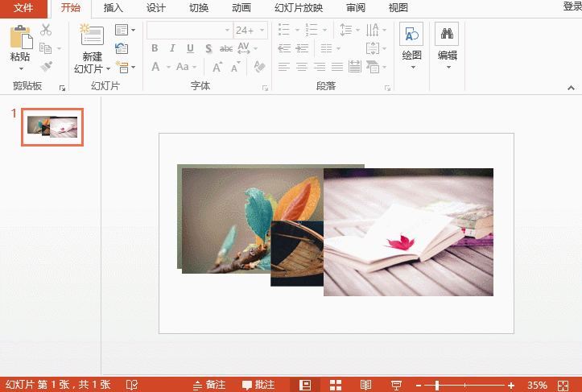Screen dimensions: 582x392
Task: Start slide show from status bar
Action: 396,385
